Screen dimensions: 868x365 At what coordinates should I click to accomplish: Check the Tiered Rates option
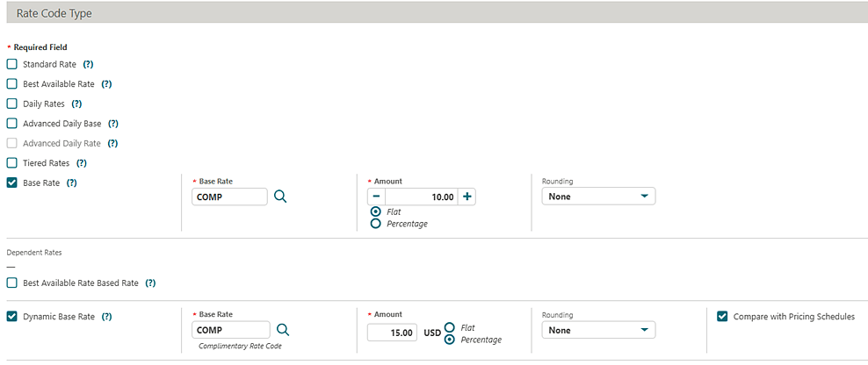(x=12, y=163)
